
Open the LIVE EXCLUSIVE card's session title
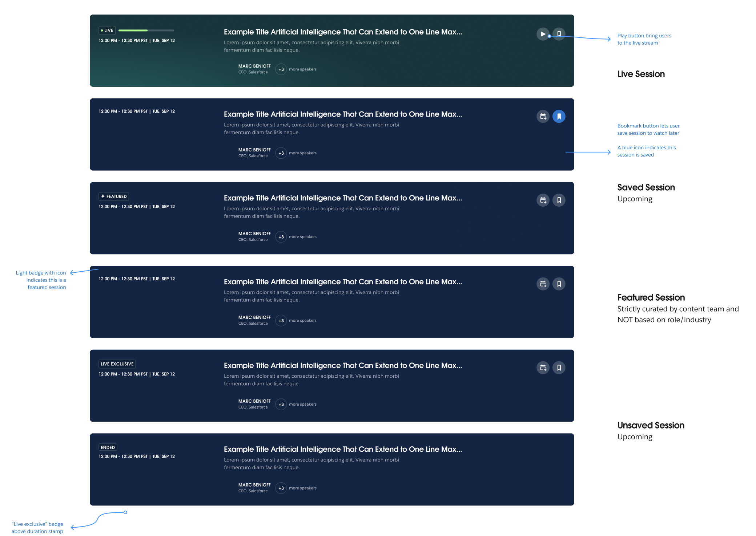[343, 365]
